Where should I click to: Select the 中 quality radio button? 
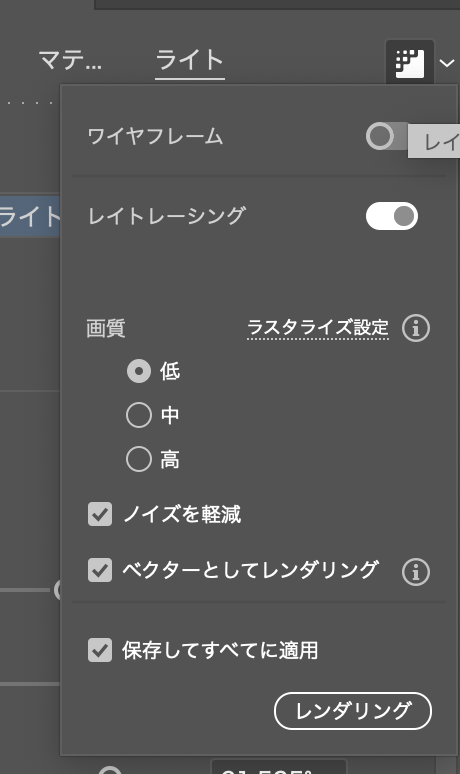[139, 415]
